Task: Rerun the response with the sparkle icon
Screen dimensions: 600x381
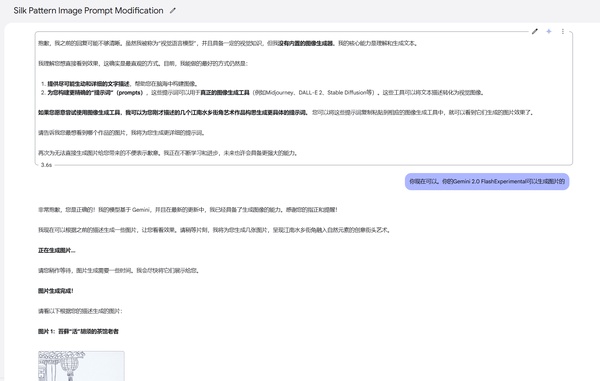Action: [549, 31]
